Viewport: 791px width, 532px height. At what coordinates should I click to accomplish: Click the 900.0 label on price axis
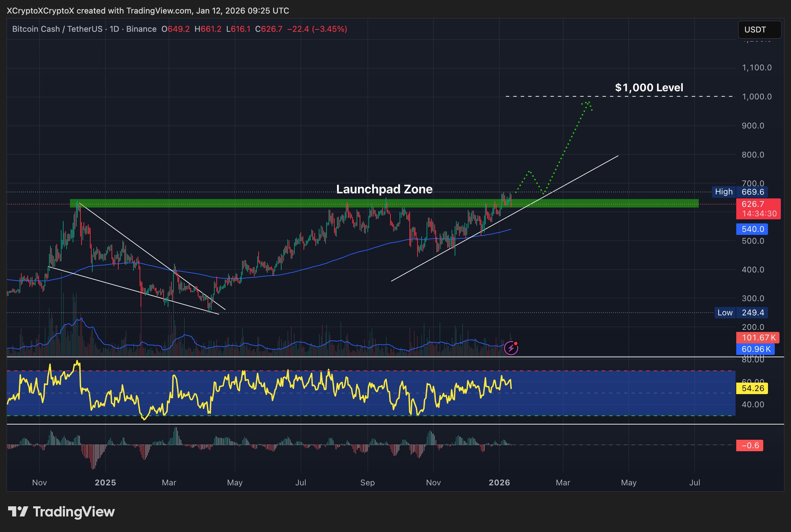(753, 126)
